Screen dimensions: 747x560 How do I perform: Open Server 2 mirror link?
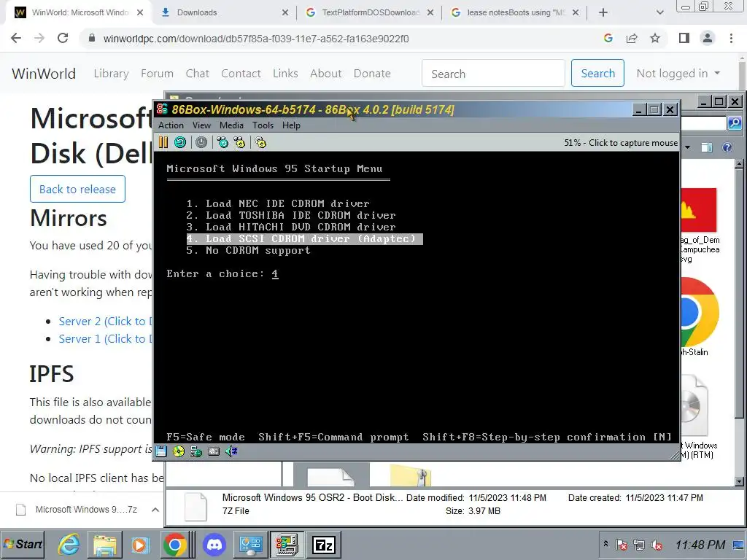105,322
